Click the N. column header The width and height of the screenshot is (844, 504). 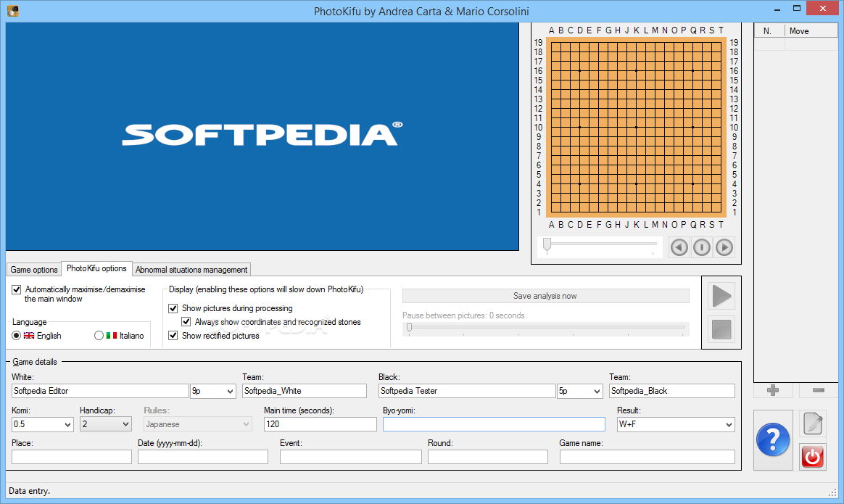pyautogui.click(x=769, y=31)
